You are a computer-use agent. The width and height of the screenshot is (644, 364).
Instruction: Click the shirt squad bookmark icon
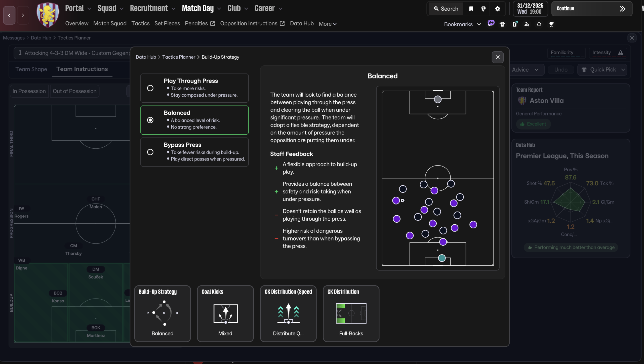[x=502, y=24]
